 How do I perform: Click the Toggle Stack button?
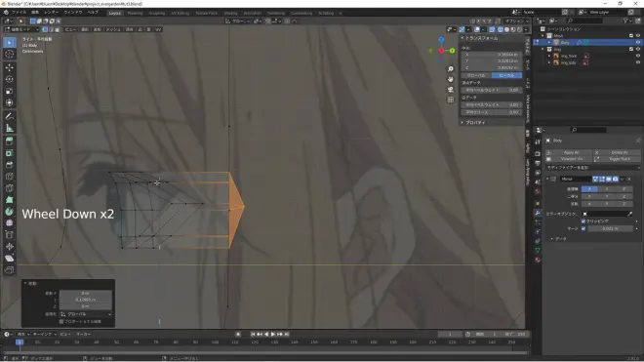click(x=617, y=159)
